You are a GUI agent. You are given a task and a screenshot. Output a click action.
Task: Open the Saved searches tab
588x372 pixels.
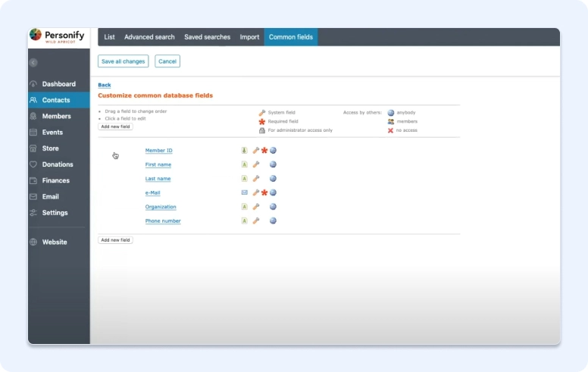coord(208,37)
